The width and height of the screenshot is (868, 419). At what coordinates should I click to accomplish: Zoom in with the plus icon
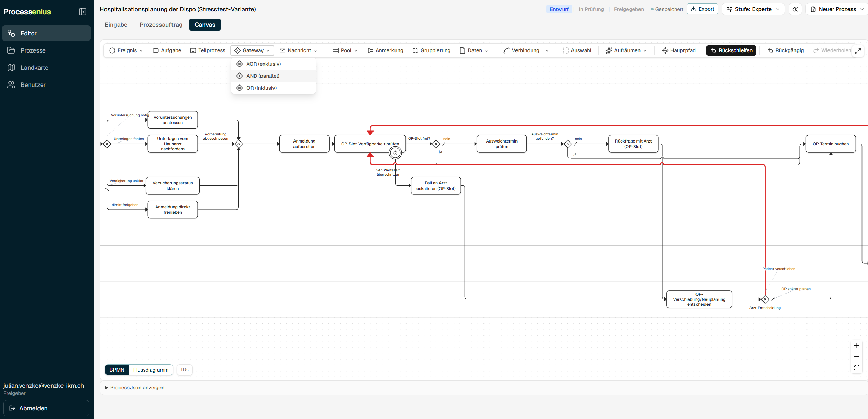pyautogui.click(x=857, y=346)
